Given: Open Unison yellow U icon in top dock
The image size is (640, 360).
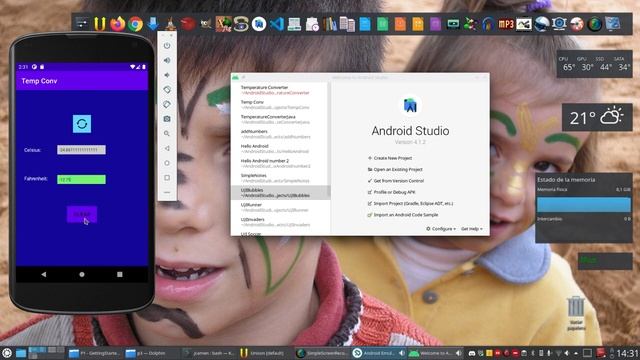Looking at the screenshot, I should pyautogui.click(x=100, y=24).
